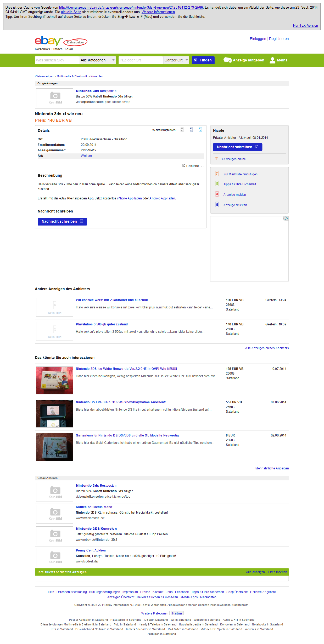Image resolution: width=324 pixels, height=644 pixels.
Task: Click the Meins user profile icon
Action: pyautogui.click(x=272, y=60)
